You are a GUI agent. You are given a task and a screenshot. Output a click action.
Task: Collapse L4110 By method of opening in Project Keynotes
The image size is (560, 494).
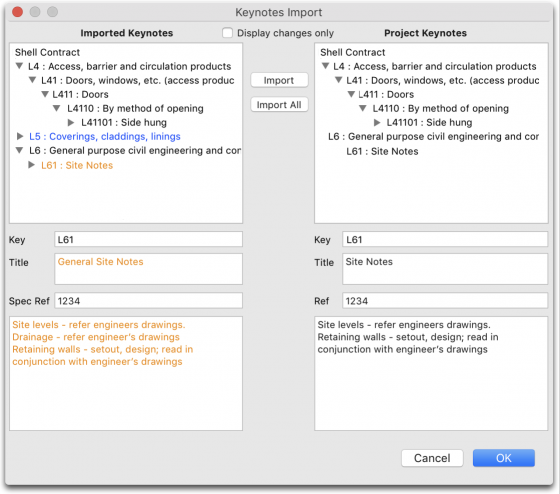363,108
